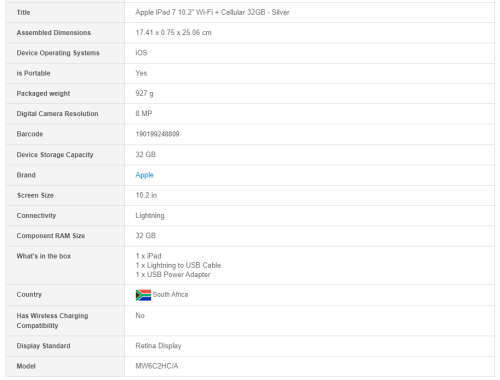Click the Digital Camera Resolution label

pos(57,114)
